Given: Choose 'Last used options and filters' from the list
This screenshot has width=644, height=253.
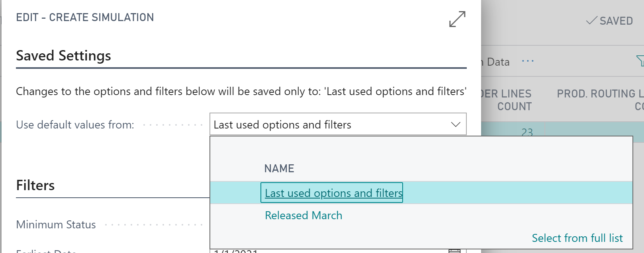Looking at the screenshot, I should pos(333,193).
